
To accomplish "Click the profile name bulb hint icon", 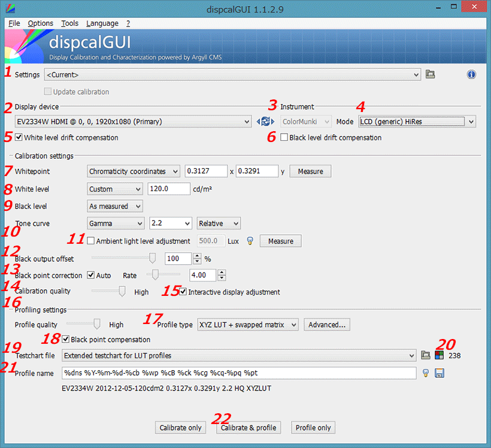I will 426,373.
